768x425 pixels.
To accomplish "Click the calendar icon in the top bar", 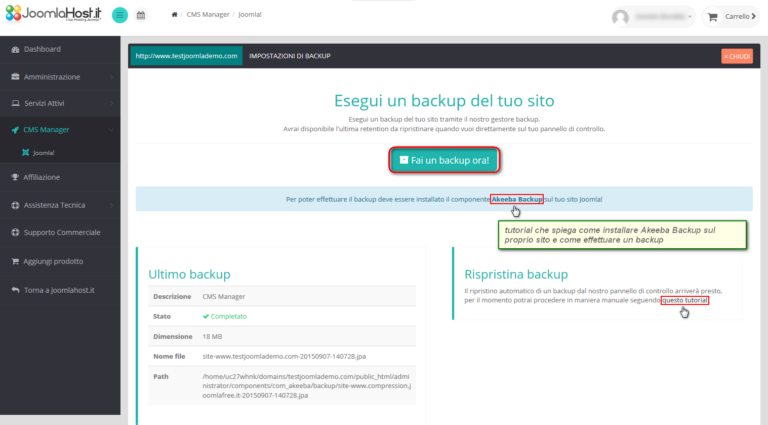I will tap(141, 16).
